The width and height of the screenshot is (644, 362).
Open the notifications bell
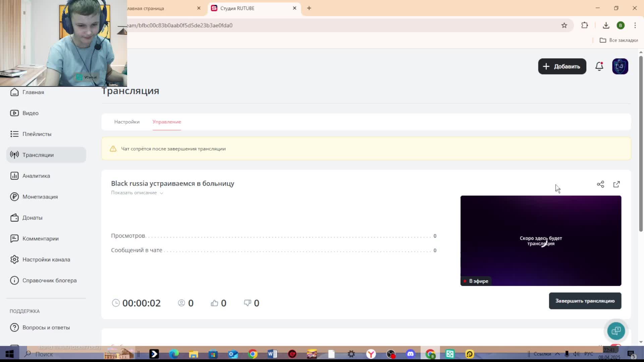coord(599,66)
